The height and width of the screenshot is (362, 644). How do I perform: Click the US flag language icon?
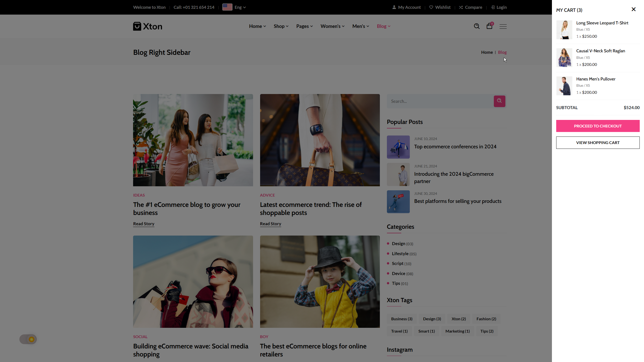tap(227, 7)
